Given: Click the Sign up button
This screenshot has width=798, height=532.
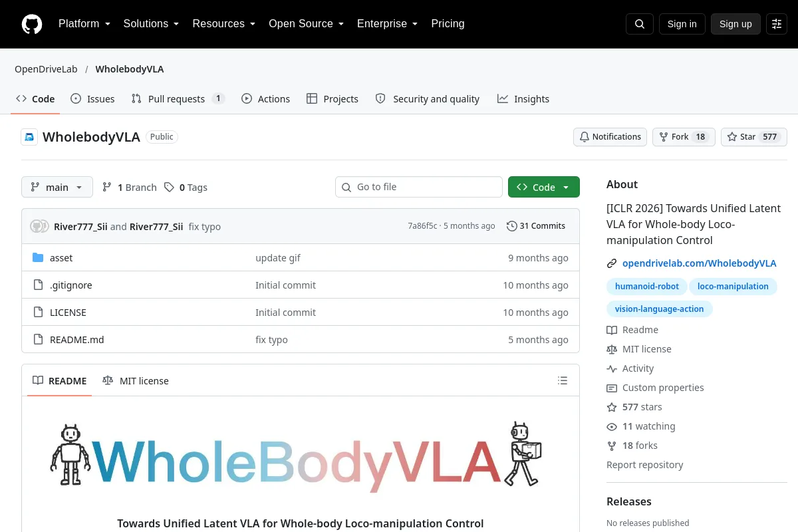Looking at the screenshot, I should coord(735,24).
